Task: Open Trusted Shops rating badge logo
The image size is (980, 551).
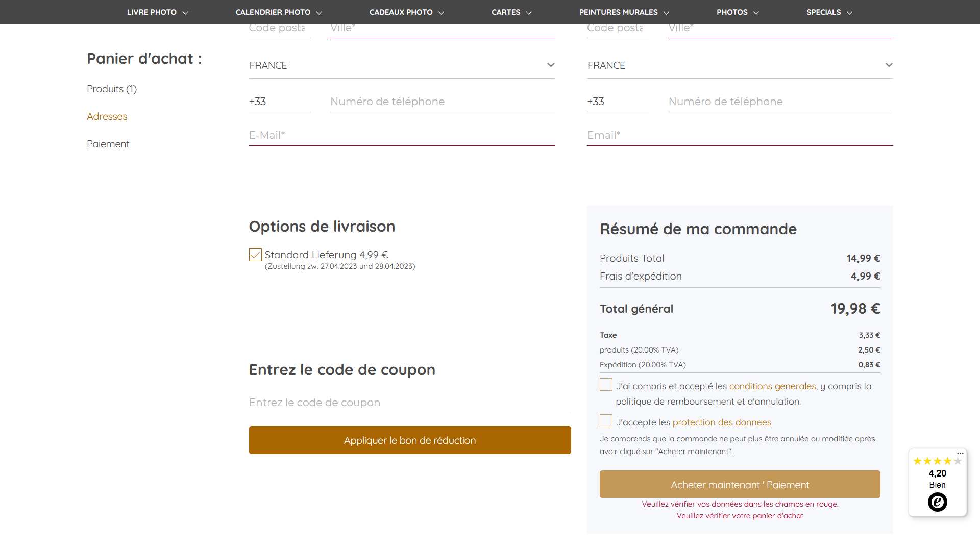Action: (x=937, y=502)
